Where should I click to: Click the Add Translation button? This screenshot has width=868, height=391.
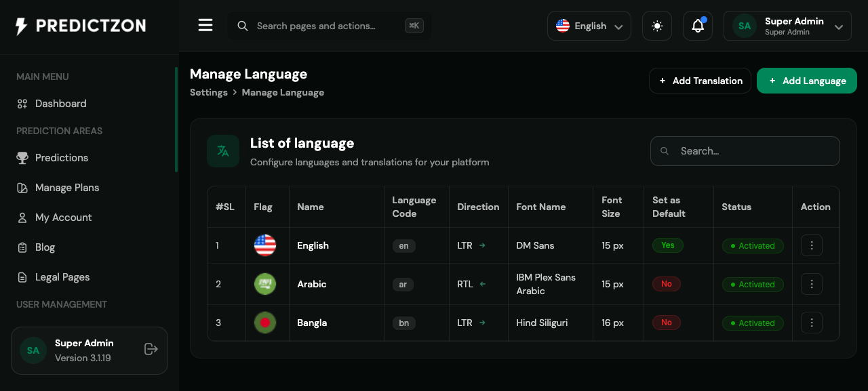click(x=700, y=81)
